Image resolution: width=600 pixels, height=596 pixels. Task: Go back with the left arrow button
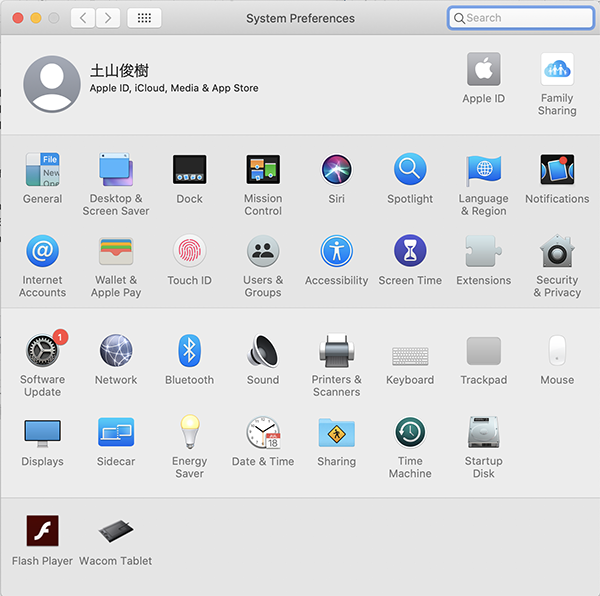click(x=83, y=18)
